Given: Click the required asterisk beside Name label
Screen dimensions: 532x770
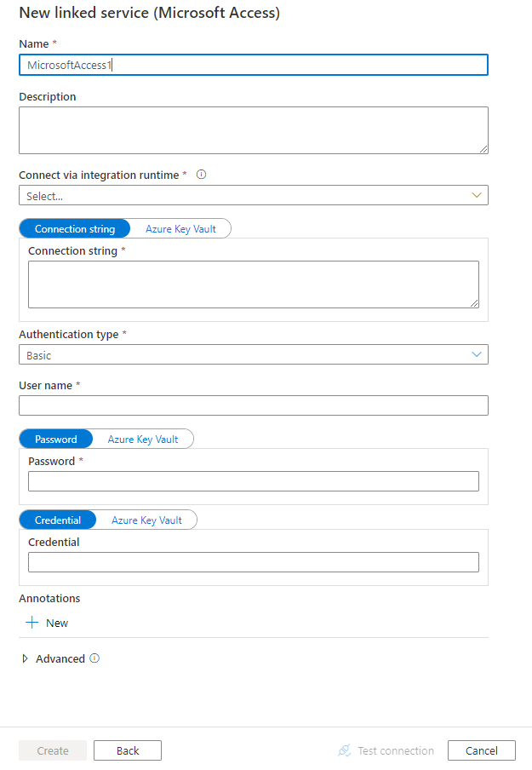Looking at the screenshot, I should coord(55,43).
